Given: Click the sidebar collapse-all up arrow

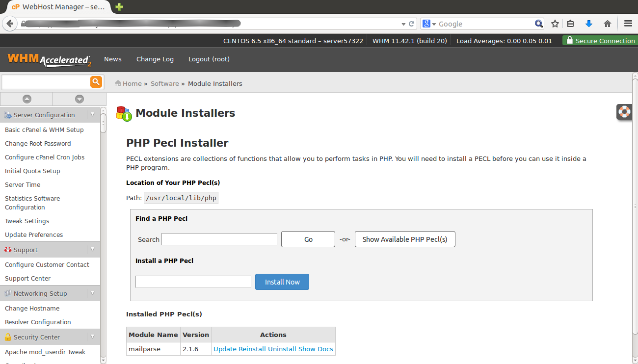Looking at the screenshot, I should (27, 99).
